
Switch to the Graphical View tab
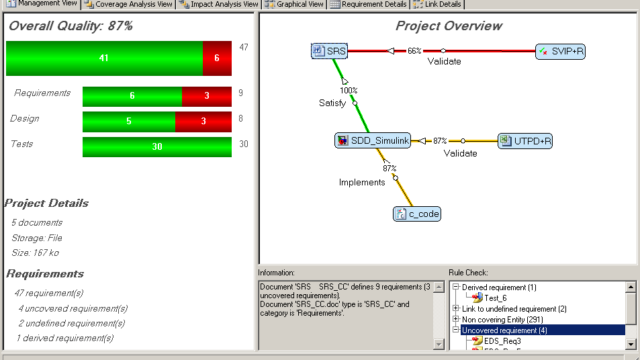coord(294,4)
